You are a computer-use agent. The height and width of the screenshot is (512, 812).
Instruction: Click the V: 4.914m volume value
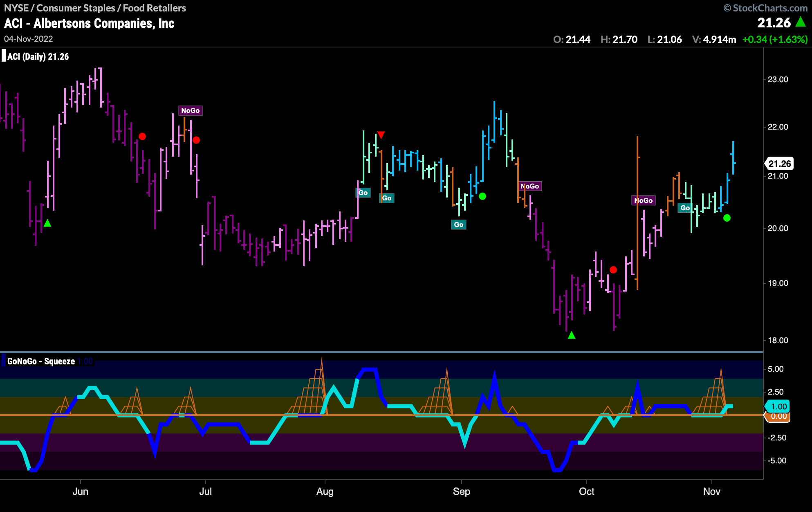click(x=714, y=39)
